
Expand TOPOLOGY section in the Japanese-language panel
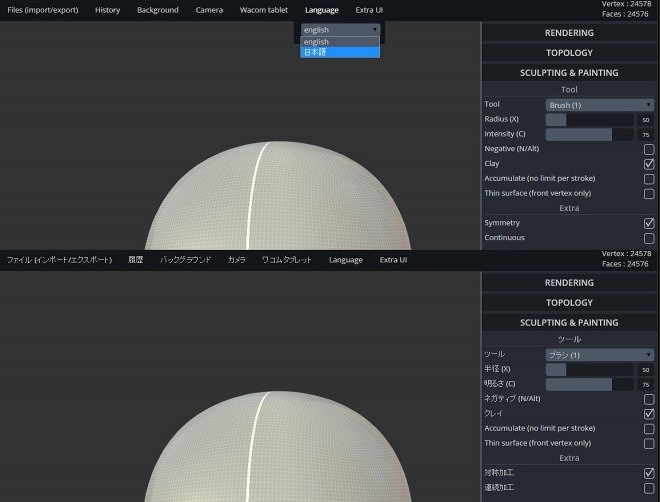pos(569,303)
